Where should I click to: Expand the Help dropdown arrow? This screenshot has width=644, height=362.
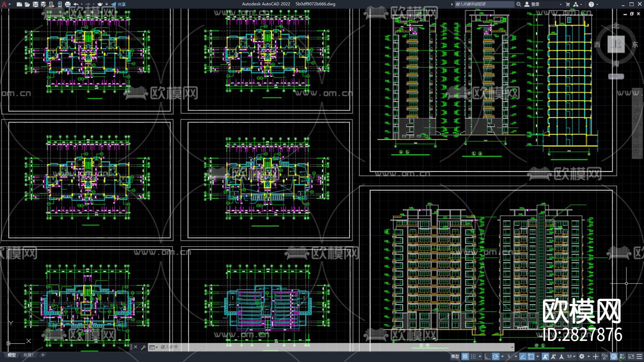(597, 4)
